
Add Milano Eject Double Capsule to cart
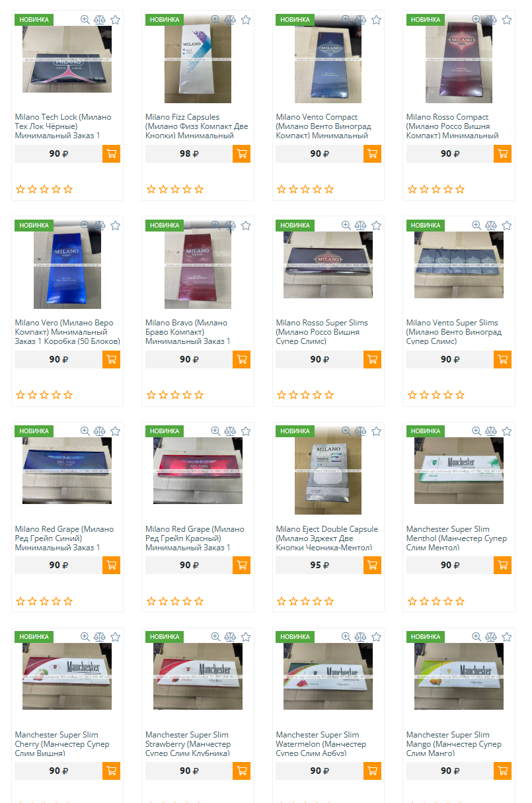pyautogui.click(x=373, y=565)
